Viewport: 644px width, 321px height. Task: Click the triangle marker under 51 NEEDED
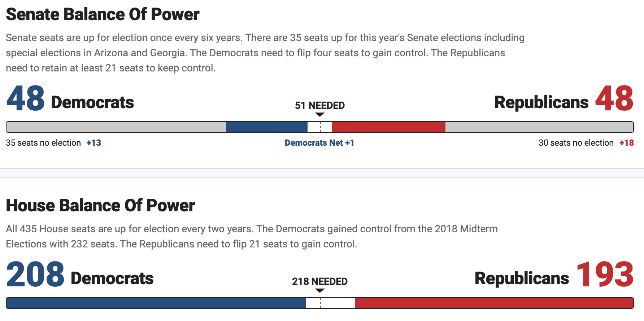tap(320, 115)
